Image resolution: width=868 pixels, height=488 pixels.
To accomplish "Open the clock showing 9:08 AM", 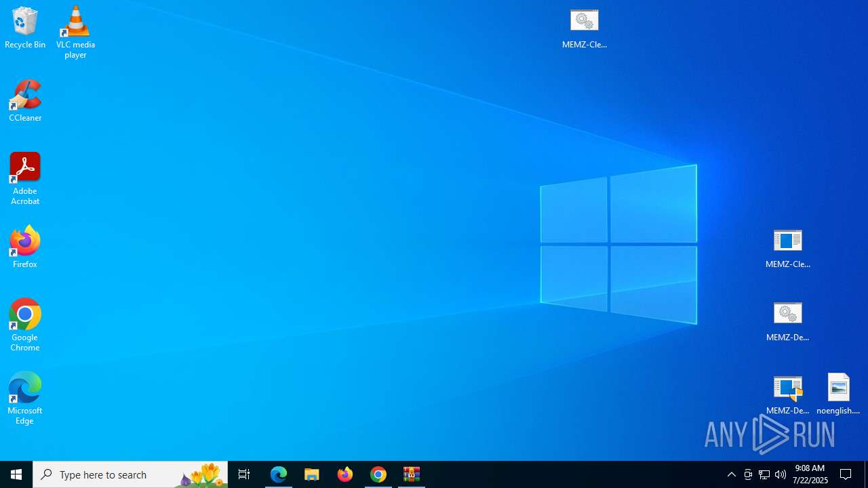I will pos(810,474).
